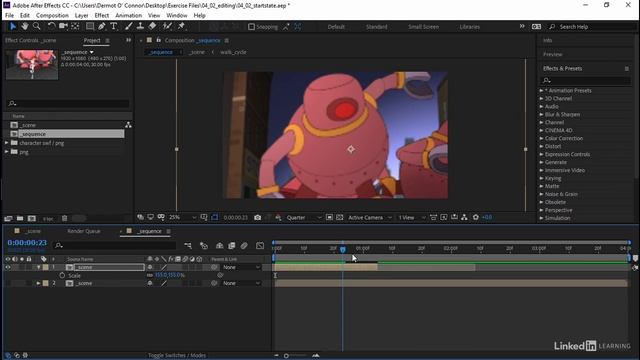Screen dimensions: 640x360
Task: Select the Rectangle shape tool
Action: tap(89, 26)
